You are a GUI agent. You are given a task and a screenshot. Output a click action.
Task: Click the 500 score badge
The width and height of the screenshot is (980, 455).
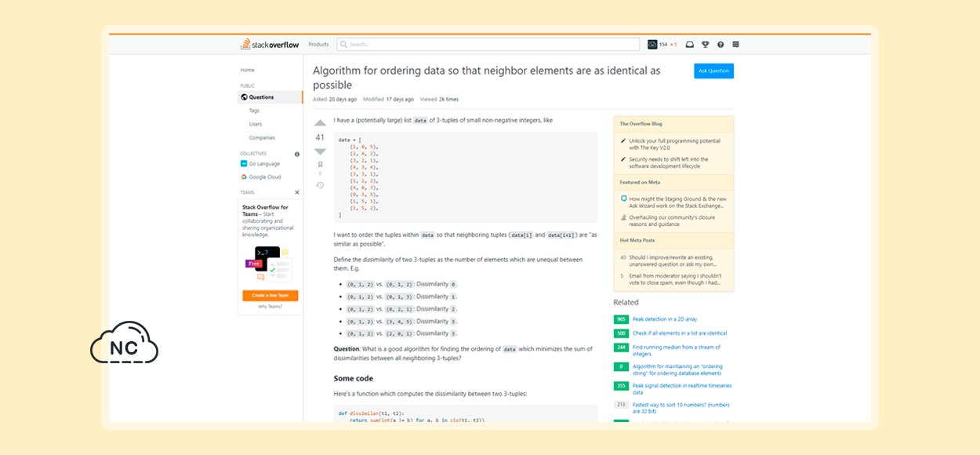point(621,333)
